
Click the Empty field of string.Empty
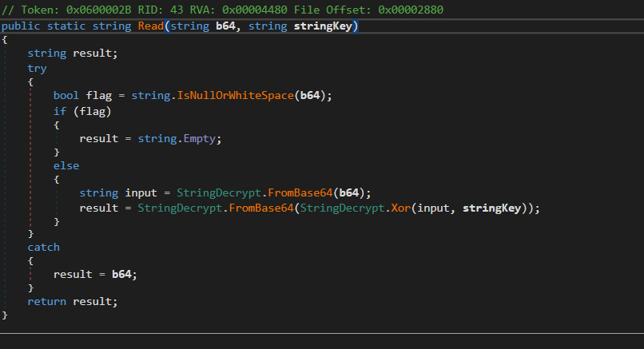(x=199, y=139)
